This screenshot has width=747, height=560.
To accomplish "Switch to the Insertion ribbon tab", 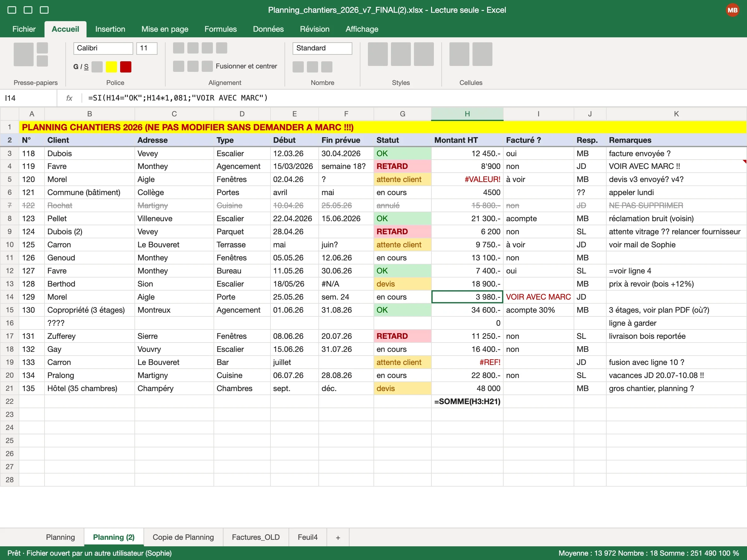I will [110, 29].
